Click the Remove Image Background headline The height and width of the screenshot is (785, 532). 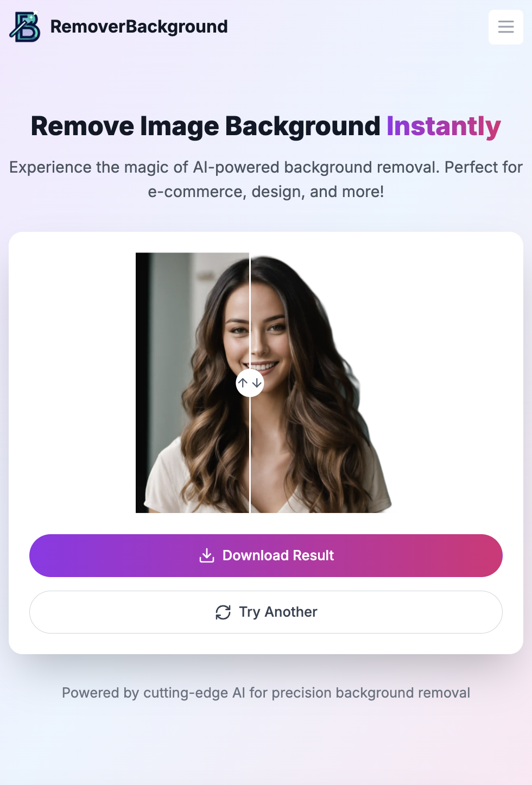205,126
